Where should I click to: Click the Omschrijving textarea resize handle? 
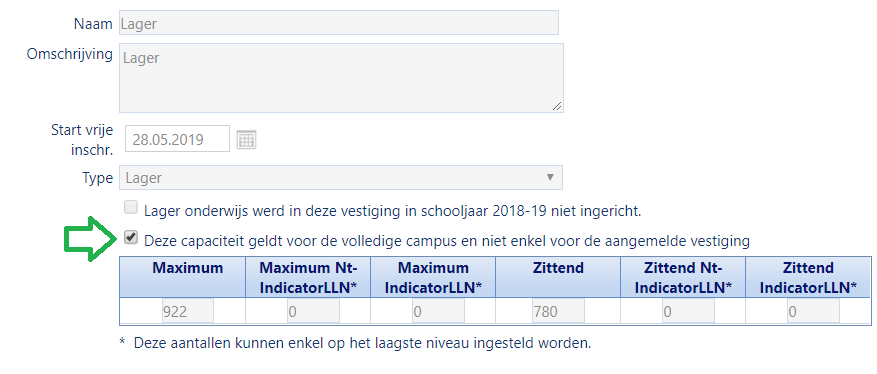click(557, 106)
